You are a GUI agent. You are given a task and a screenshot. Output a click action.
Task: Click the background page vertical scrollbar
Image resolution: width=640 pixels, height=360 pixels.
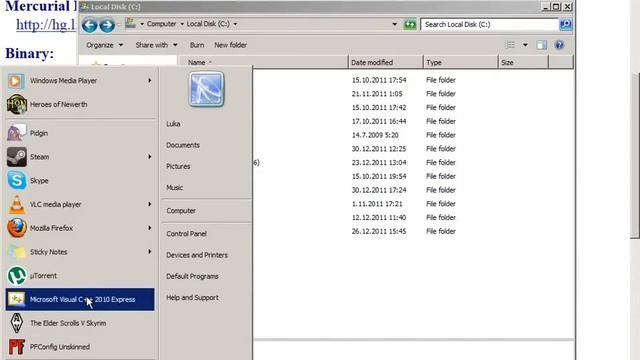pyautogui.click(x=635, y=155)
